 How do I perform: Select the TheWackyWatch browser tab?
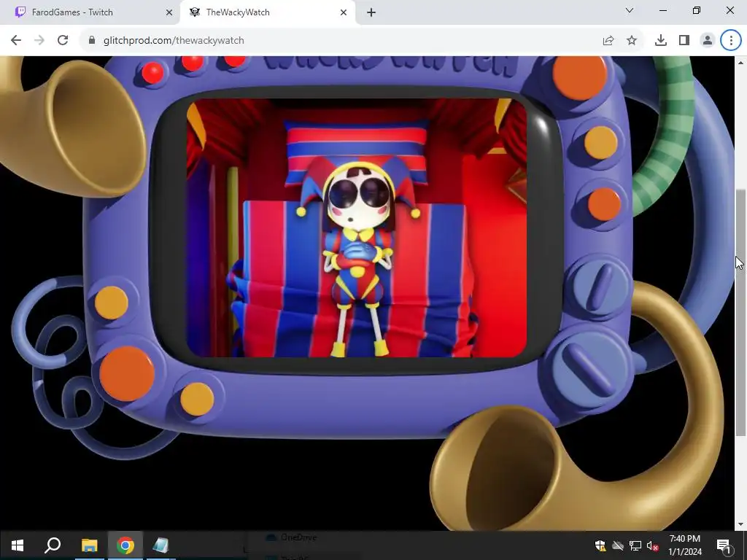click(267, 12)
